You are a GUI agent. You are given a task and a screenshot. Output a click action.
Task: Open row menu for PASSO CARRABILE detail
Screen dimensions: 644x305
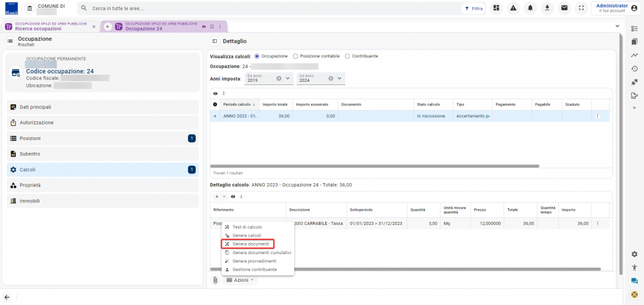[597, 224]
